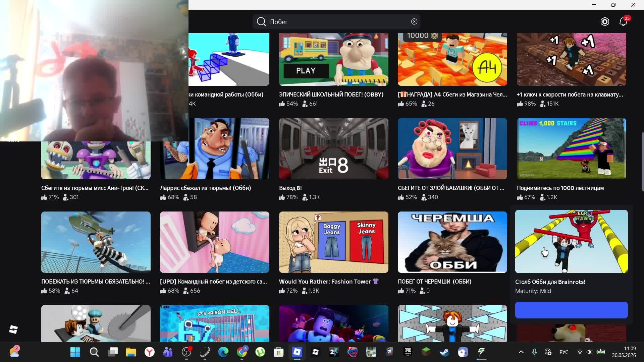Open the weather widget on the taskbar

(14, 352)
